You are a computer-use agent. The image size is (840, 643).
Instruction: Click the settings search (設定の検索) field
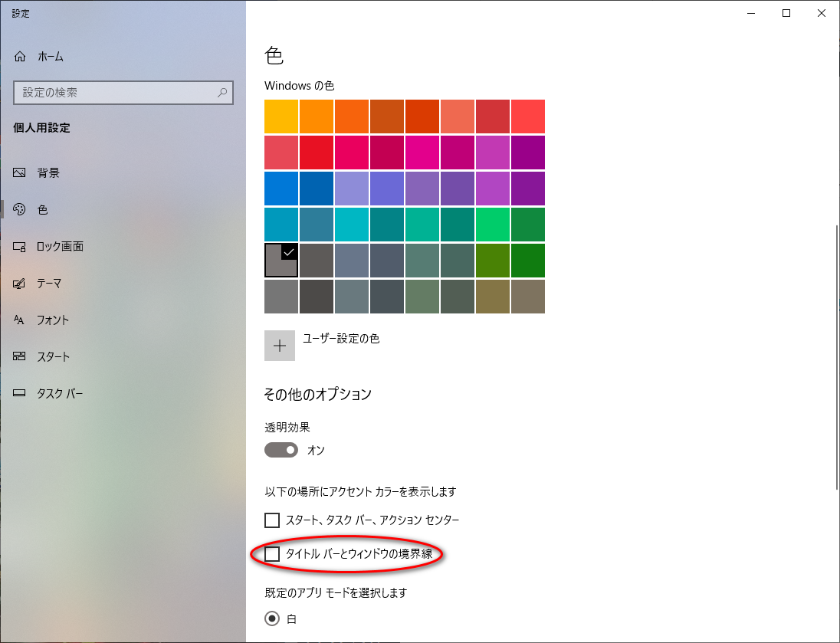pos(115,93)
